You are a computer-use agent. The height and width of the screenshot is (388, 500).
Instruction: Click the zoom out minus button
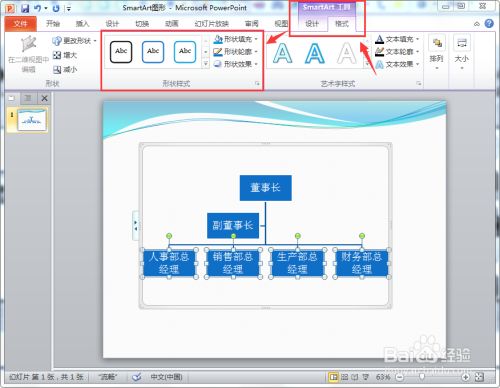400,377
